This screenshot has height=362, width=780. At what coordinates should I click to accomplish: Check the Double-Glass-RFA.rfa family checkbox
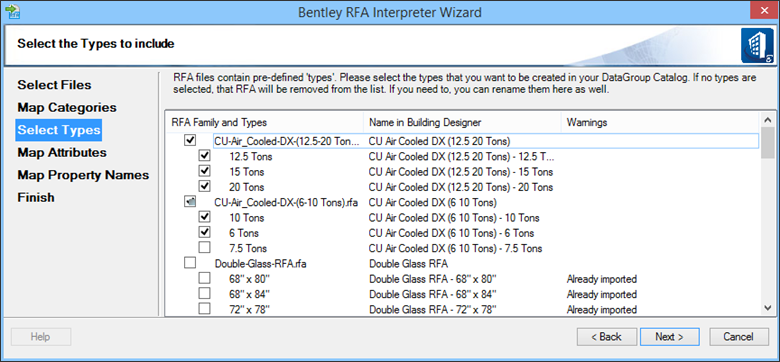pos(190,263)
